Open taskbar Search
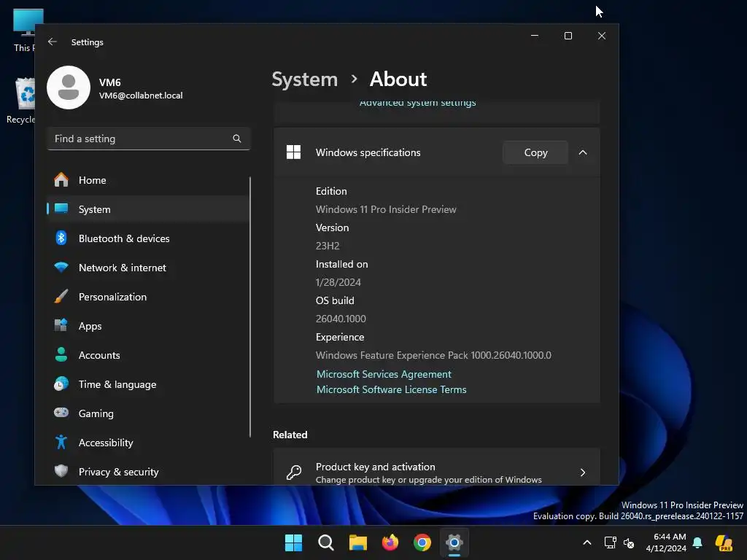 [326, 542]
